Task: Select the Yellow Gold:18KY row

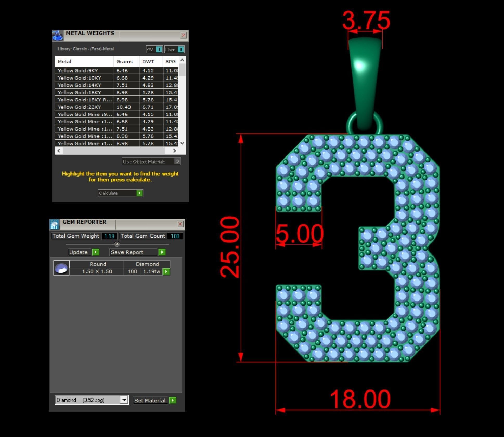Action: pos(117,92)
